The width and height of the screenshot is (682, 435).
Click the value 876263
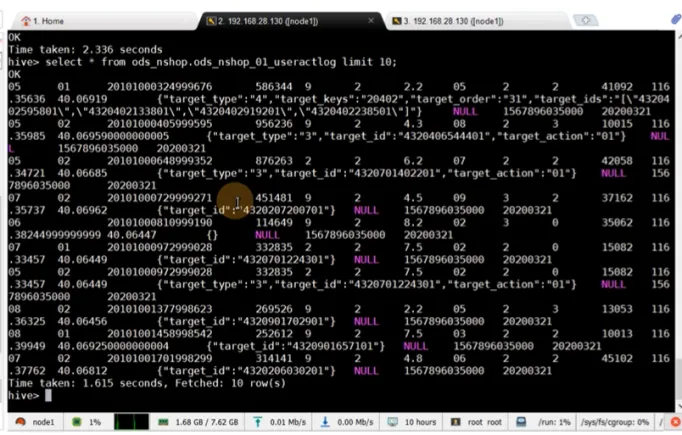(x=274, y=161)
